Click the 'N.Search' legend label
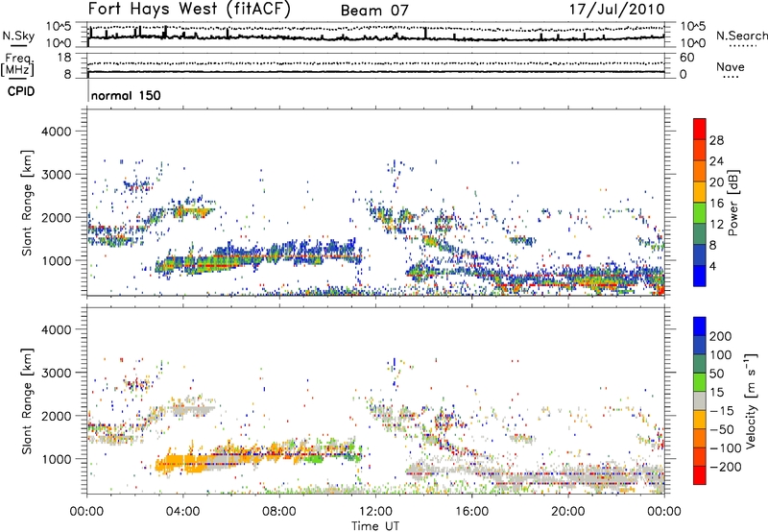Image resolution: width=768 pixels, height=532 pixels. pos(742,36)
